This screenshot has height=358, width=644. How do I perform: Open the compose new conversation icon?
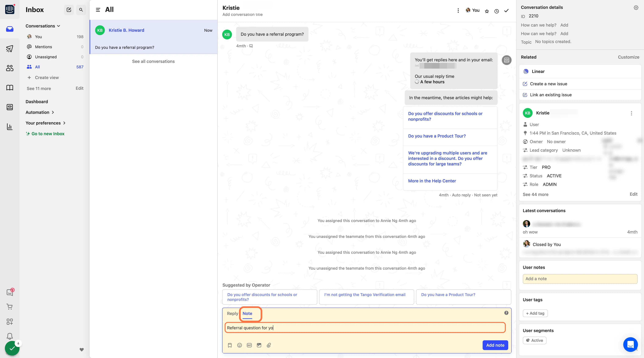[x=69, y=10]
